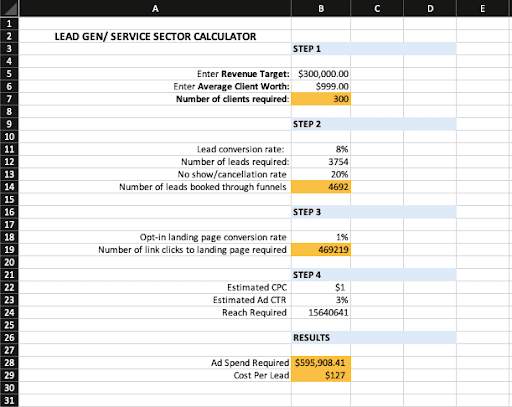Select column A header
The height and width of the screenshot is (407, 512).
click(x=155, y=8)
